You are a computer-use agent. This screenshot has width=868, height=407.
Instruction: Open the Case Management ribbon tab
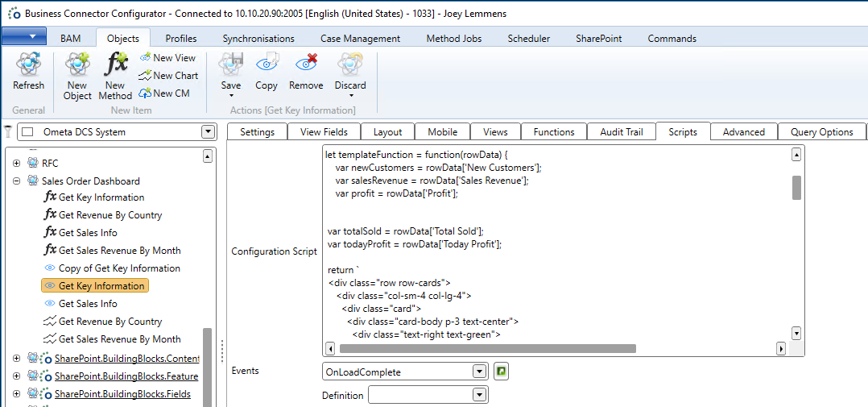(361, 38)
